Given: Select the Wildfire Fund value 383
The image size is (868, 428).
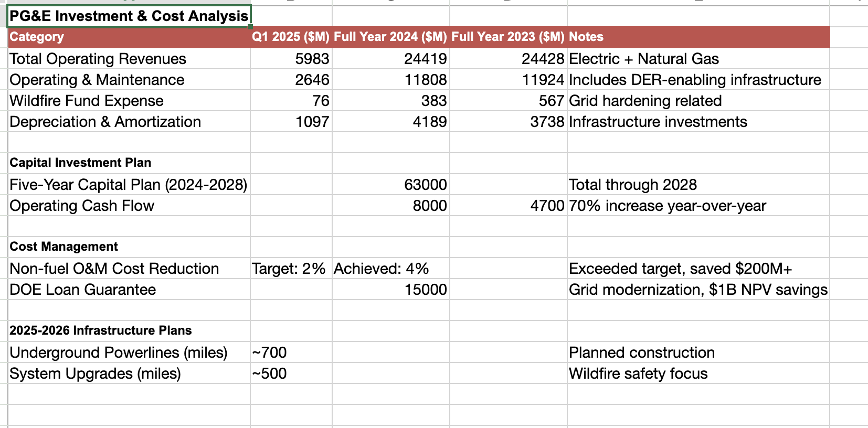Looking at the screenshot, I should point(434,101).
